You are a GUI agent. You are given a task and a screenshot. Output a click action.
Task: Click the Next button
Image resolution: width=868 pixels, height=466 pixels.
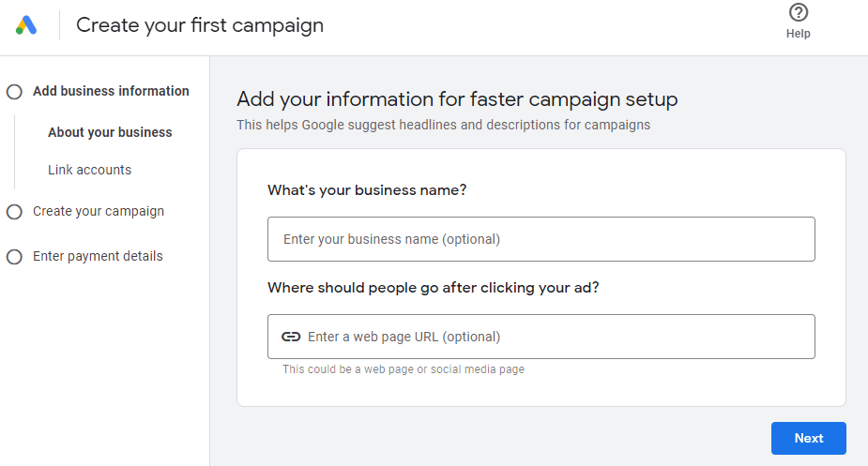(x=808, y=438)
